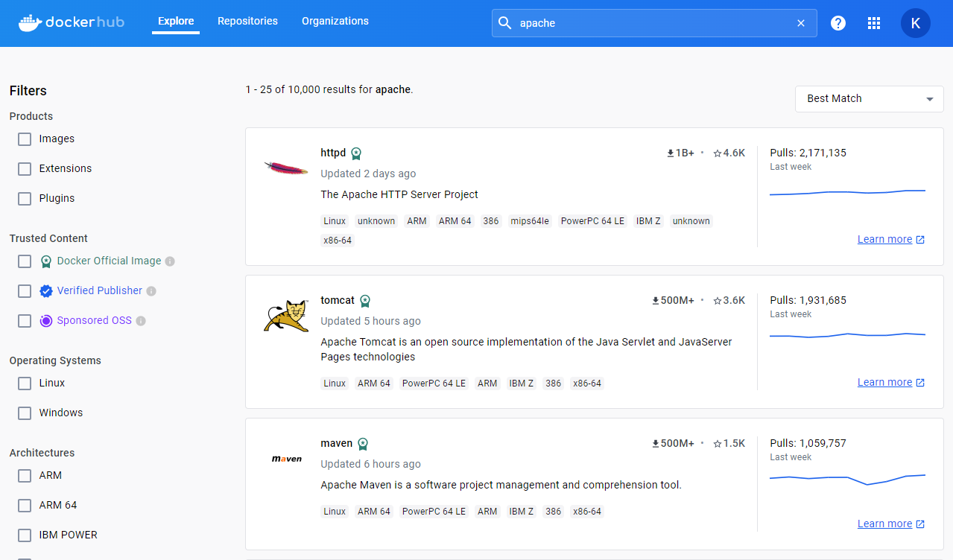This screenshot has width=953, height=560.
Task: Click the maven logo image
Action: 286,459
